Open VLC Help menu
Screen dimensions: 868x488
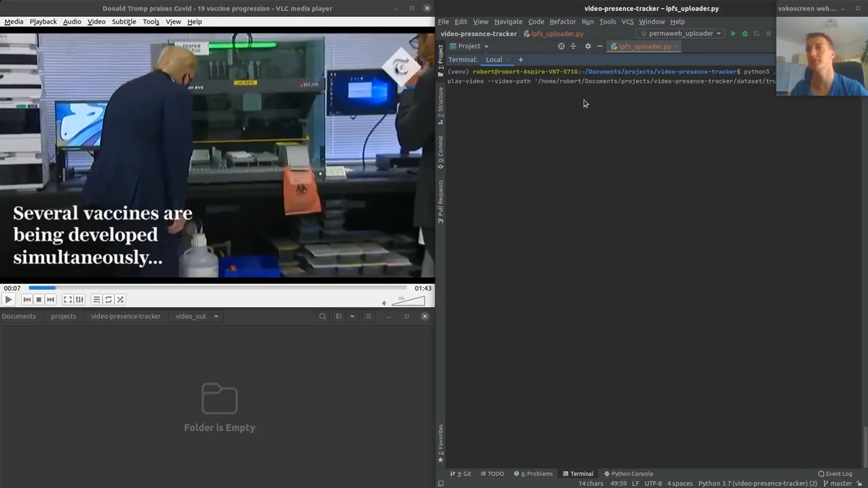coord(195,22)
